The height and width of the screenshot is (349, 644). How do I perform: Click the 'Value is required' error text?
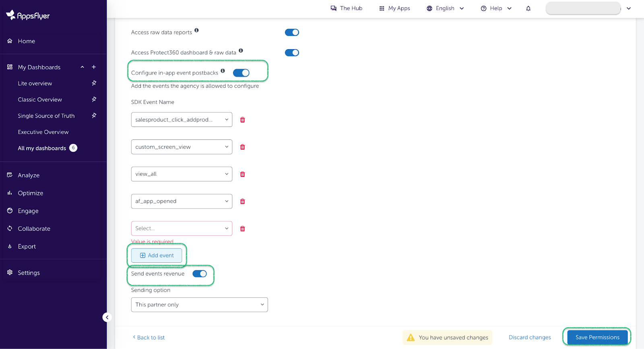[152, 242]
